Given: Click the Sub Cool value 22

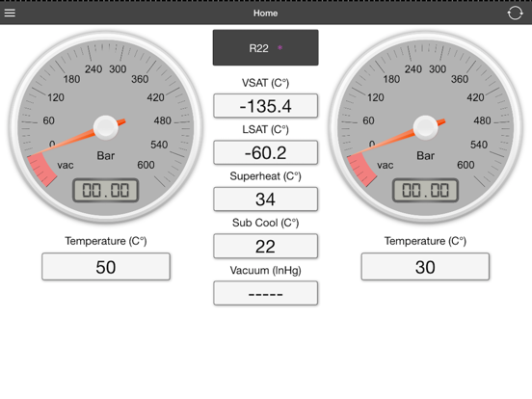Looking at the screenshot, I should [x=265, y=246].
